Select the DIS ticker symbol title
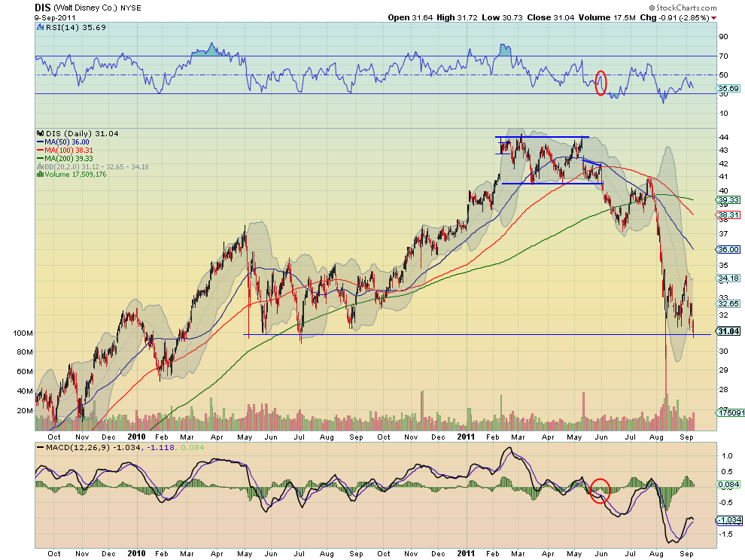This screenshot has width=745, height=560. click(43, 8)
